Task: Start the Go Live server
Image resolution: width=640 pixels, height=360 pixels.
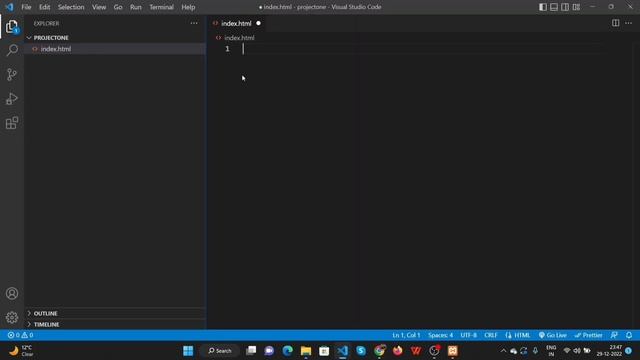Action: click(552, 335)
